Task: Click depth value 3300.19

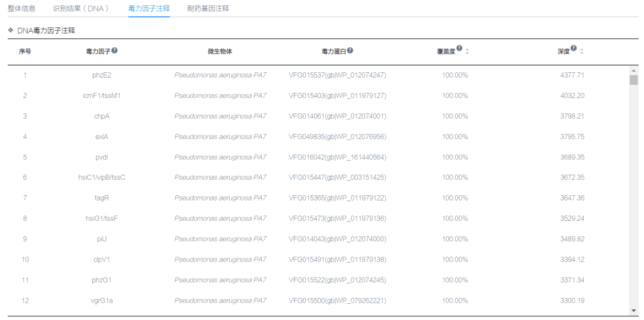Action: point(572,301)
